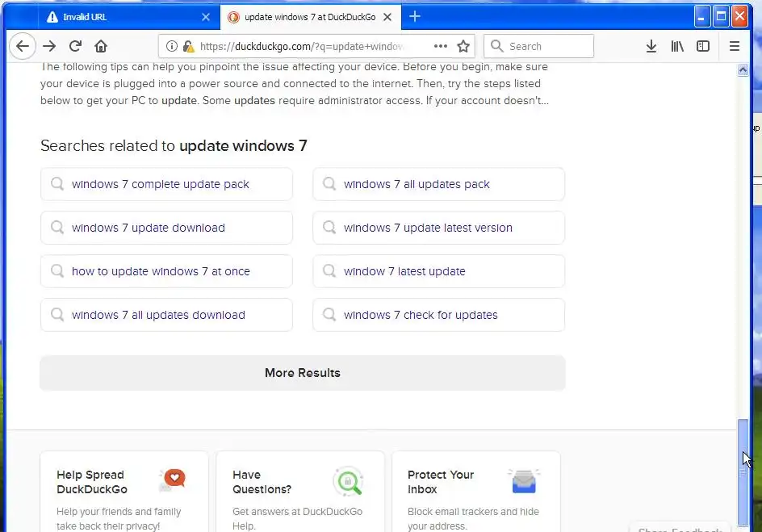Bookmark this page with the star
This screenshot has width=762, height=532.
point(463,46)
